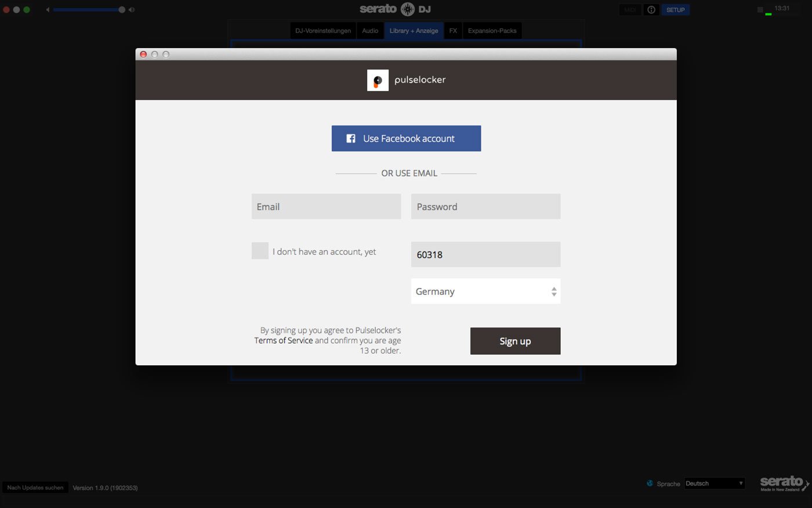Open the Germany country dropdown
The height and width of the screenshot is (508, 812).
pos(485,291)
